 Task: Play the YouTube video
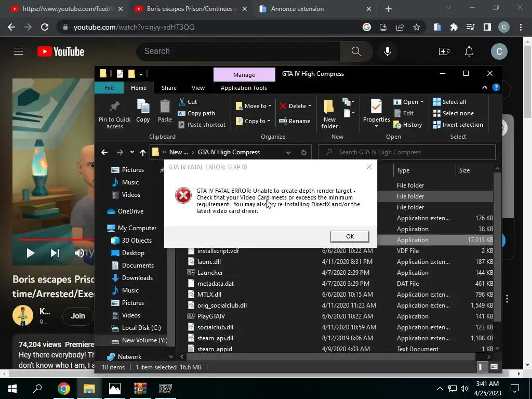[30, 253]
